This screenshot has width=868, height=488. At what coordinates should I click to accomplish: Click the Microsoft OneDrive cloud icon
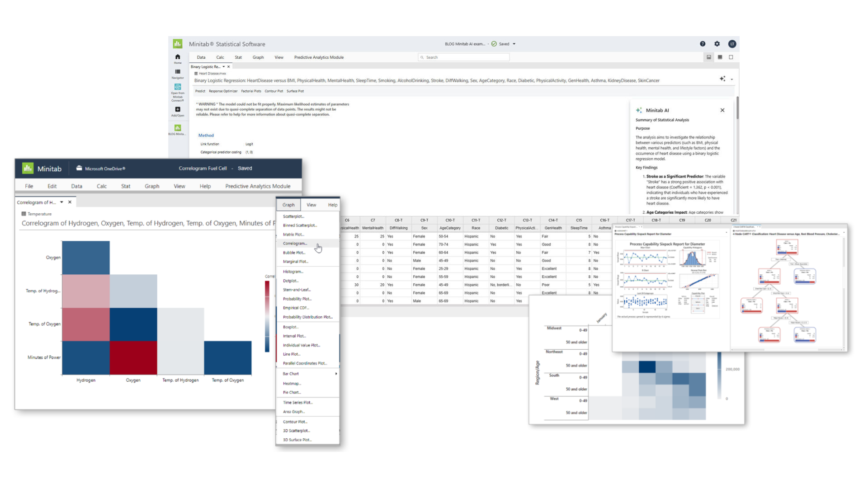79,168
